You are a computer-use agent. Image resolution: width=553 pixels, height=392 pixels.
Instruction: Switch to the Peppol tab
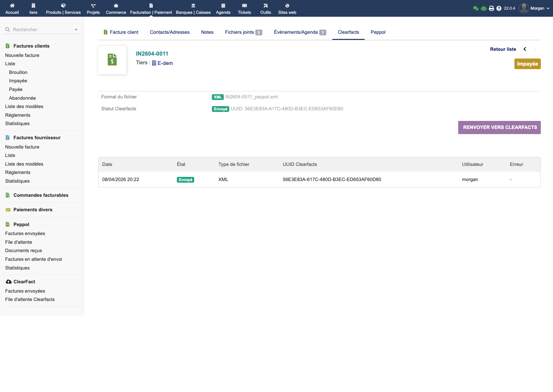[x=378, y=32]
